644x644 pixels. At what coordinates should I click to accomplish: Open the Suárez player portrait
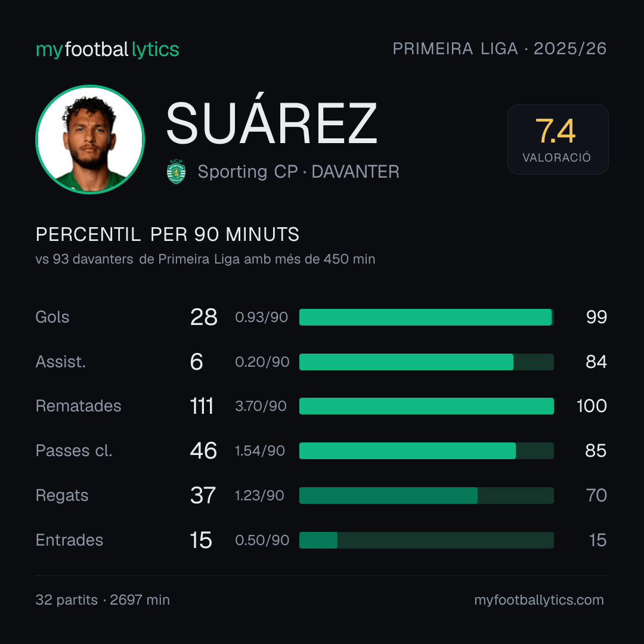(90, 139)
